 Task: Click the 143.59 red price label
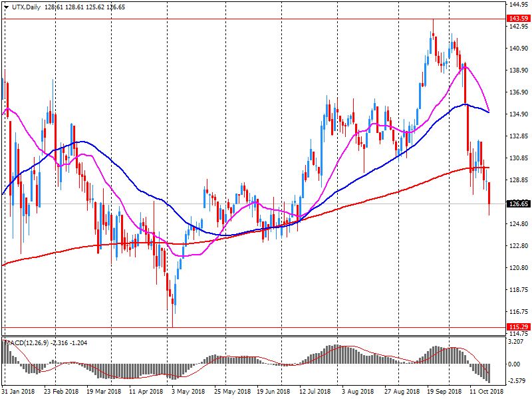point(519,19)
